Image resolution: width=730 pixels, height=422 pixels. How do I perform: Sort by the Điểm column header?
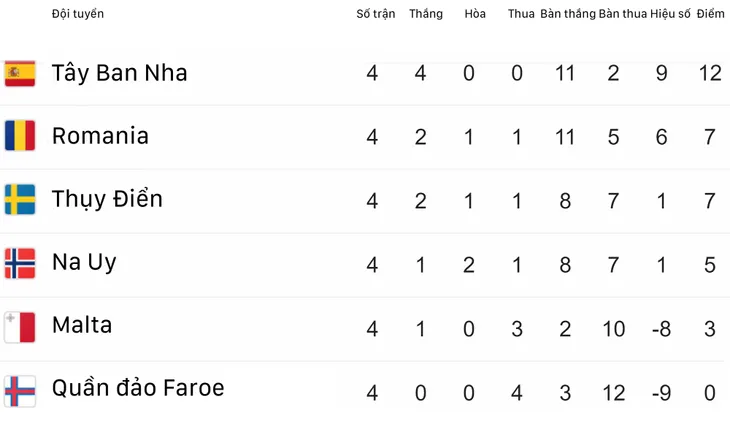click(710, 14)
